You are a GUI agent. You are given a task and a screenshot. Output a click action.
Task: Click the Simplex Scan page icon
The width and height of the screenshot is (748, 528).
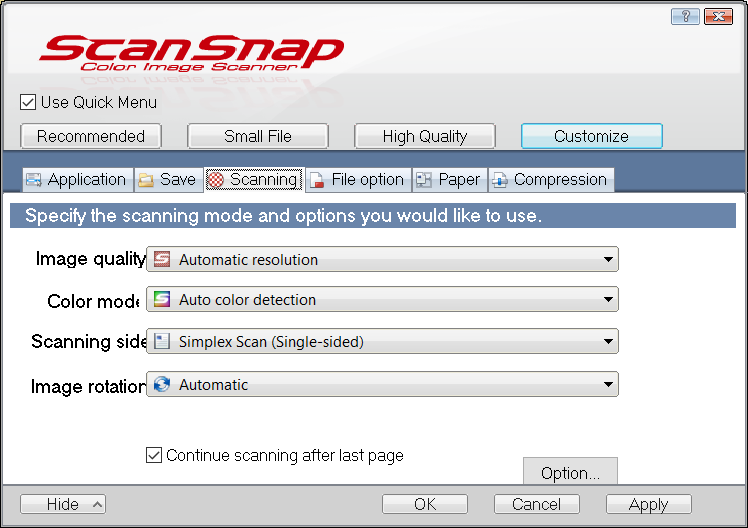(162, 342)
